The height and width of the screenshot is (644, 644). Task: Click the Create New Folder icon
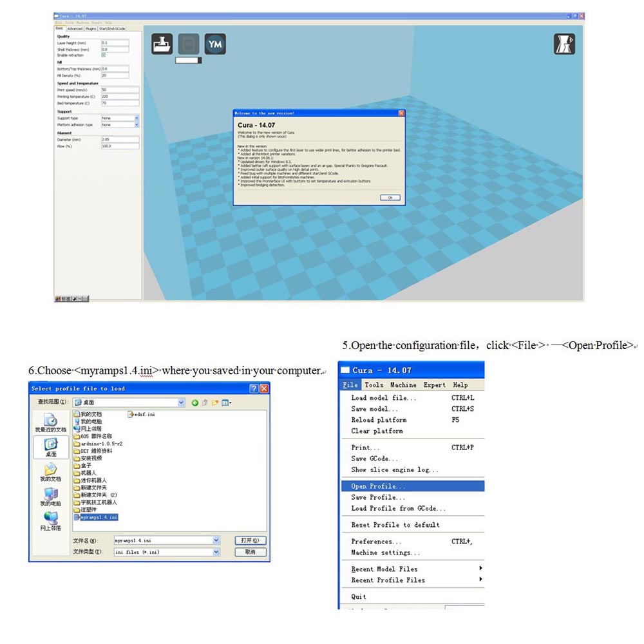tap(216, 402)
